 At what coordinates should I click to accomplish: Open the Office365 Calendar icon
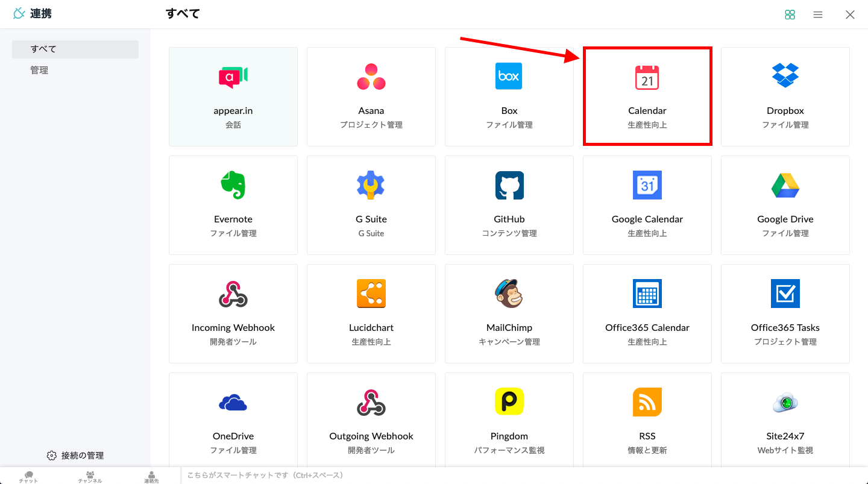point(647,294)
